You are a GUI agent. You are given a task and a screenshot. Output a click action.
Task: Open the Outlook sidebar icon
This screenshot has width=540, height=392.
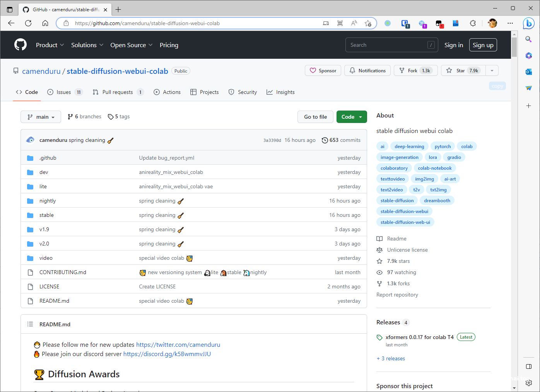tap(528, 72)
